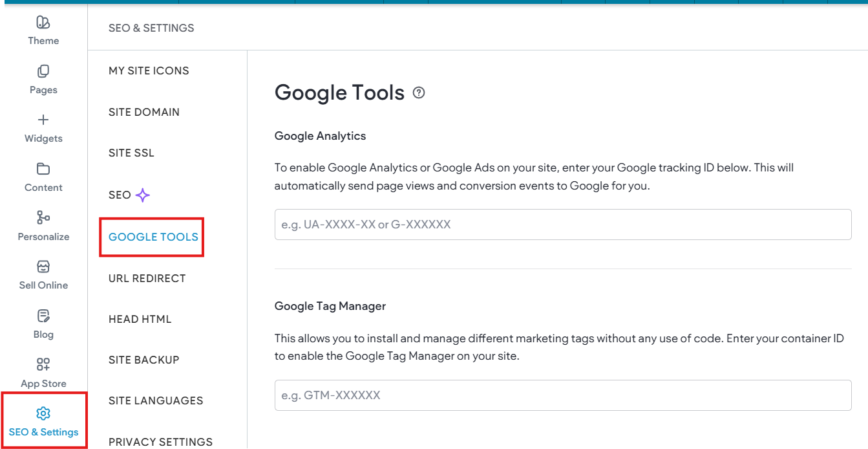Open the Sell Online store icon
The width and height of the screenshot is (868, 449).
(43, 267)
